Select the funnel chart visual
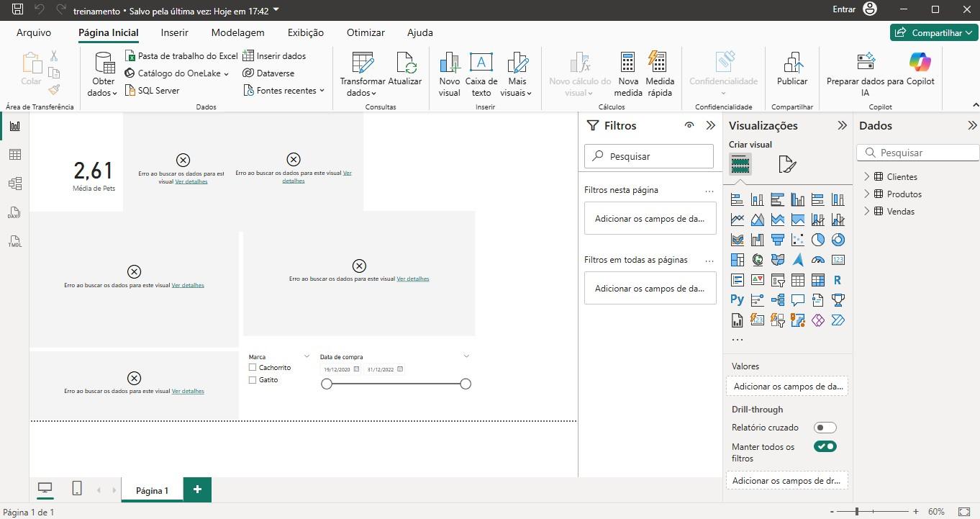980x519 pixels. (778, 240)
